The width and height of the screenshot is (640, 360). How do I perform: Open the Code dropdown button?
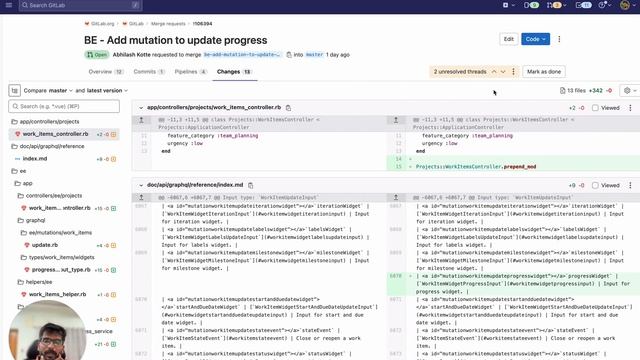[x=535, y=39]
